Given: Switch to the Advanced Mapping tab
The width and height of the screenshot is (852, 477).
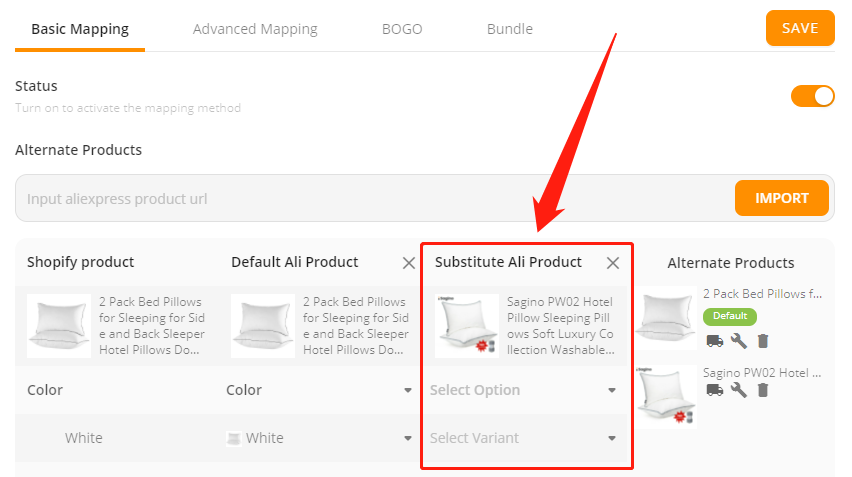Looking at the screenshot, I should point(255,29).
